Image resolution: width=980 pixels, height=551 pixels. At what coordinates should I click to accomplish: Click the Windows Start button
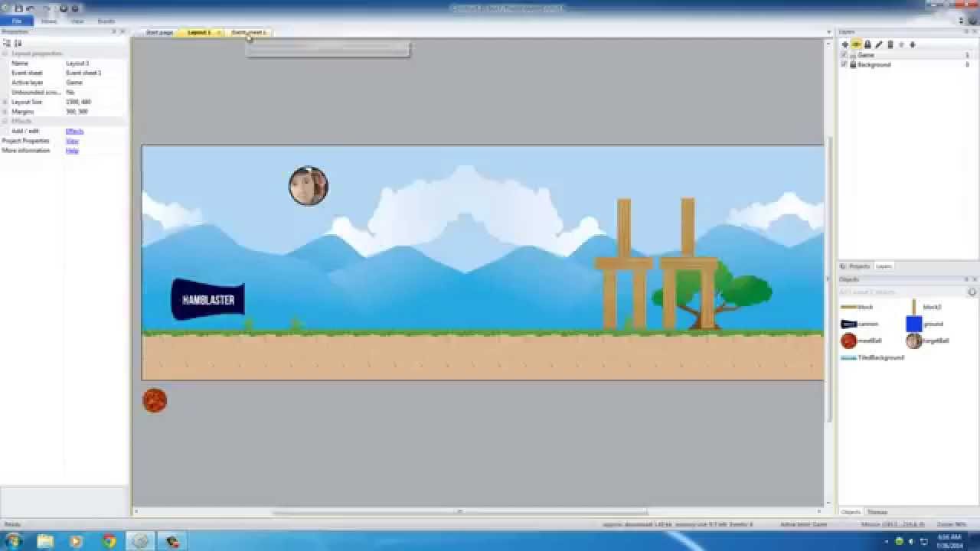pyautogui.click(x=13, y=541)
